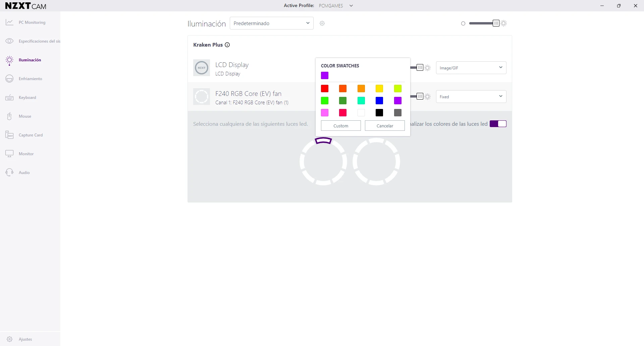Select the Ajustes menu item
The height and width of the screenshot is (346, 644).
click(x=25, y=339)
